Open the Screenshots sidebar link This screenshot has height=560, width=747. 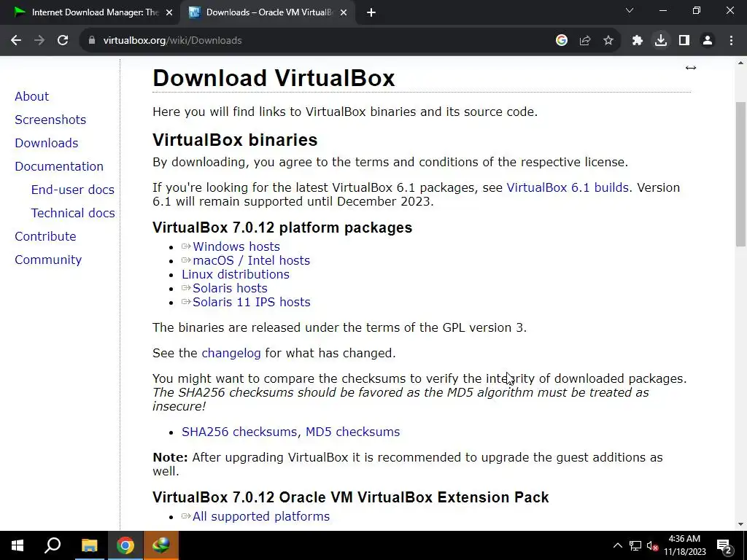[50, 120]
